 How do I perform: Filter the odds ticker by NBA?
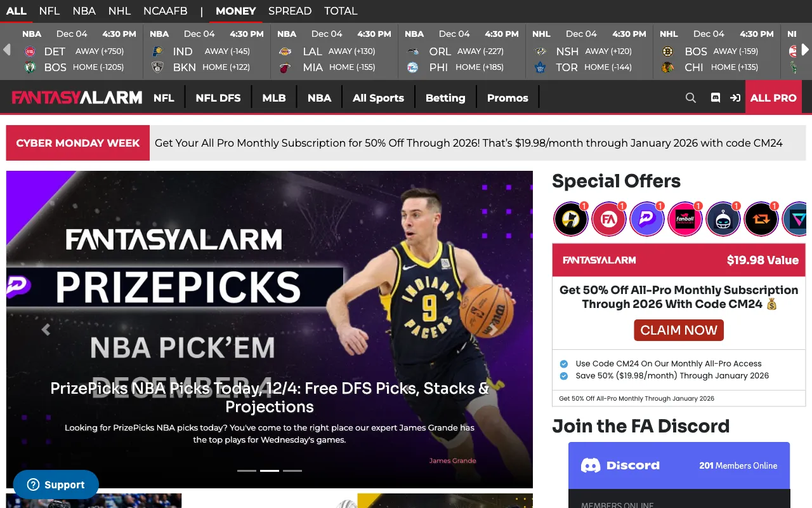click(84, 11)
